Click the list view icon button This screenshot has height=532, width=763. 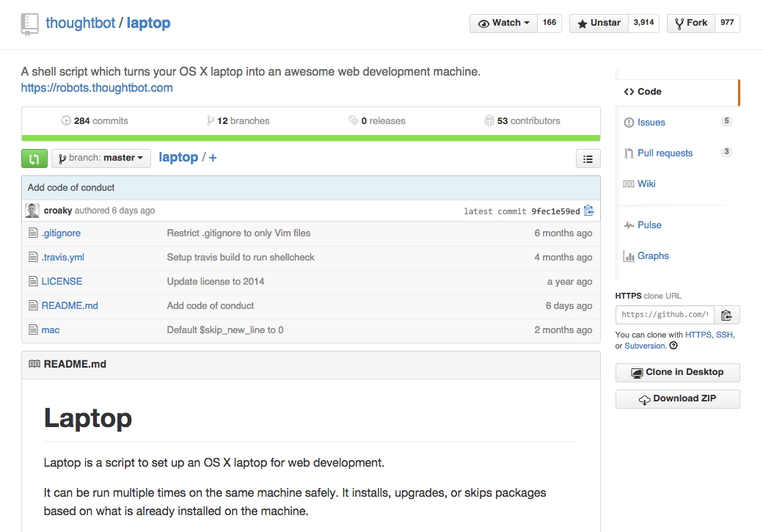click(x=588, y=158)
